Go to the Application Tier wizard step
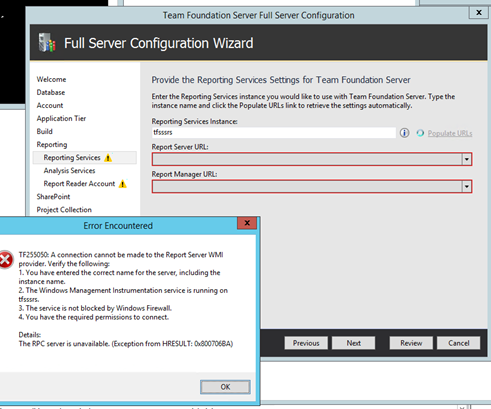This screenshot has width=491, height=409. 61,118
